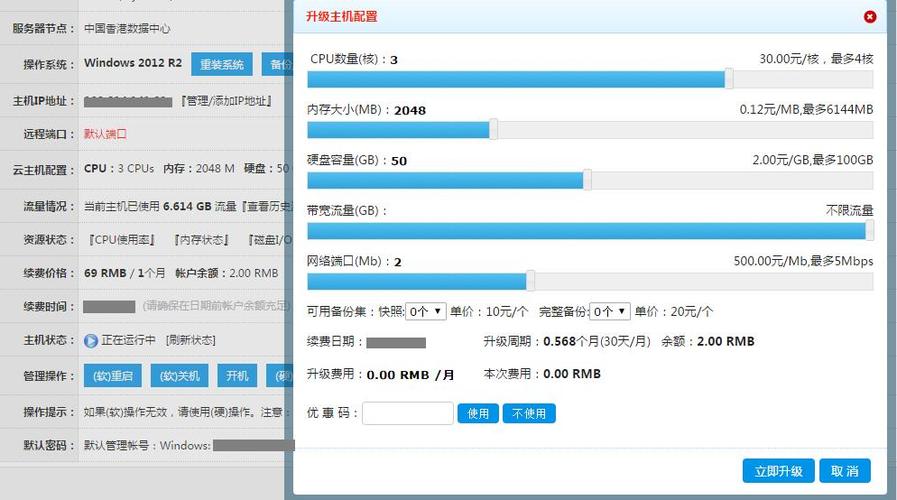Click the 硬盘容量(GB) 50 label
Image resolution: width=897 pixels, height=500 pixels.
(357, 160)
